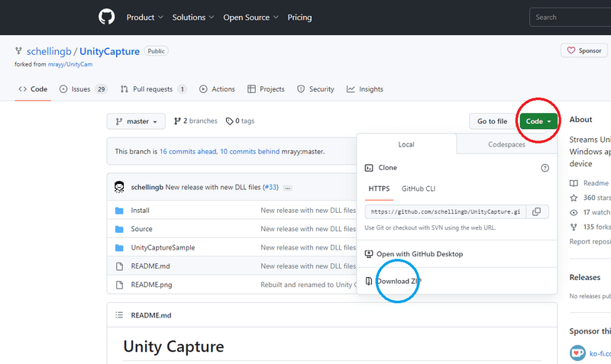
Task: Select the GitHub CLI clone tab
Action: tap(419, 188)
